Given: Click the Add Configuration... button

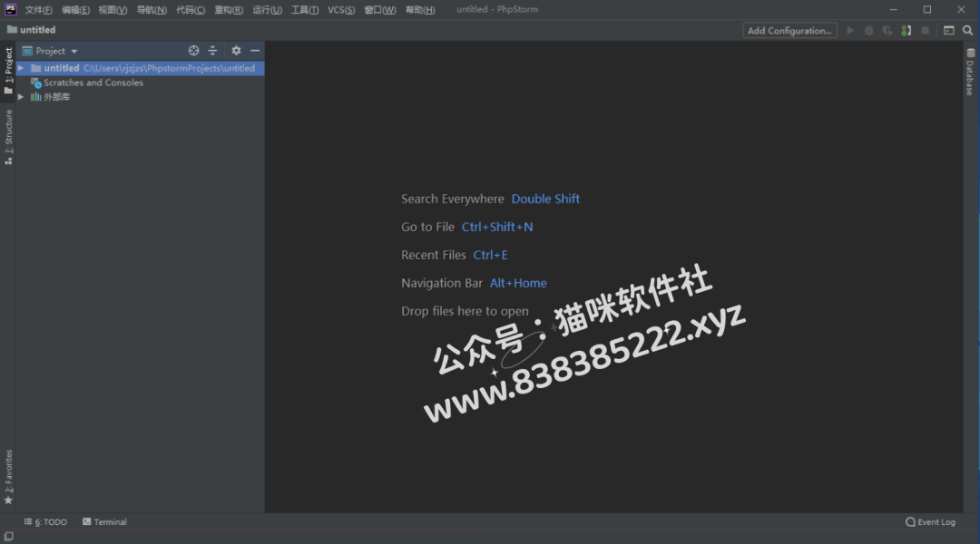Looking at the screenshot, I should pyautogui.click(x=789, y=31).
